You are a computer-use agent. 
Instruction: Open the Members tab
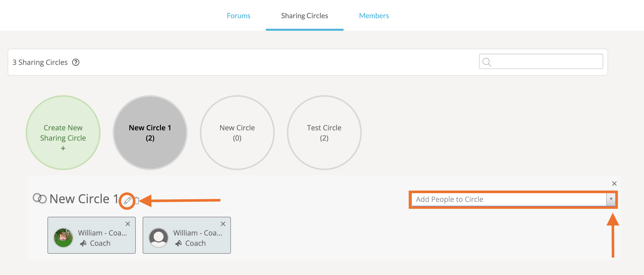click(374, 16)
